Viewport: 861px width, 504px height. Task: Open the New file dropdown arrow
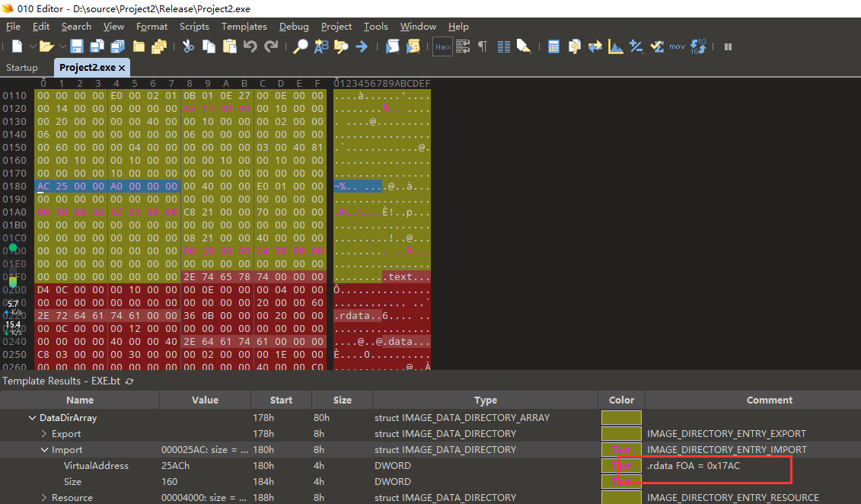click(33, 46)
